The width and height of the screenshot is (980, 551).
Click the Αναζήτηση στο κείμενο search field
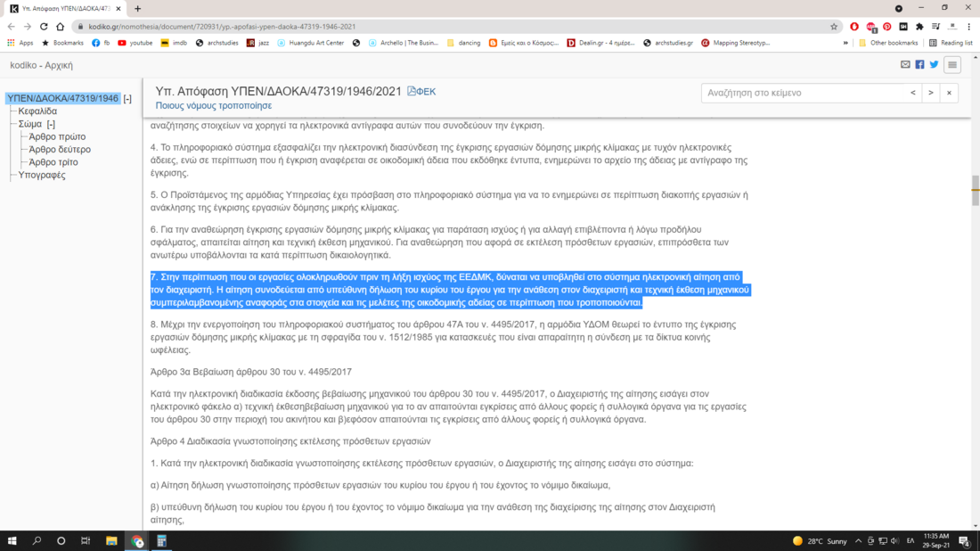[x=802, y=93]
